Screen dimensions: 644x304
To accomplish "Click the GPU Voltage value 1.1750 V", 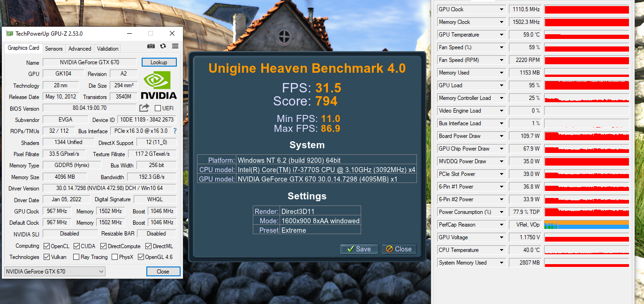I will click(525, 237).
